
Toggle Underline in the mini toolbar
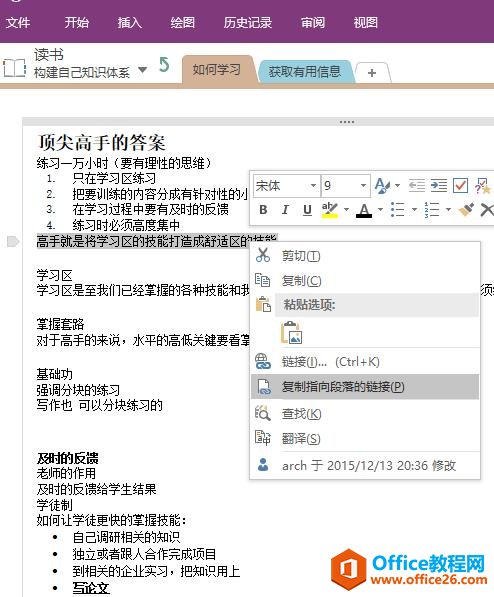[x=307, y=209]
